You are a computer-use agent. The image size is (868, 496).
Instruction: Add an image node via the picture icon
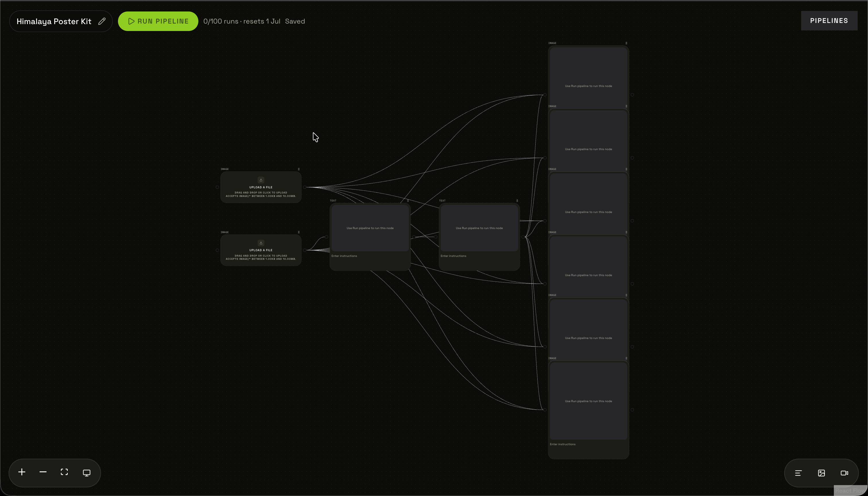pyautogui.click(x=821, y=473)
